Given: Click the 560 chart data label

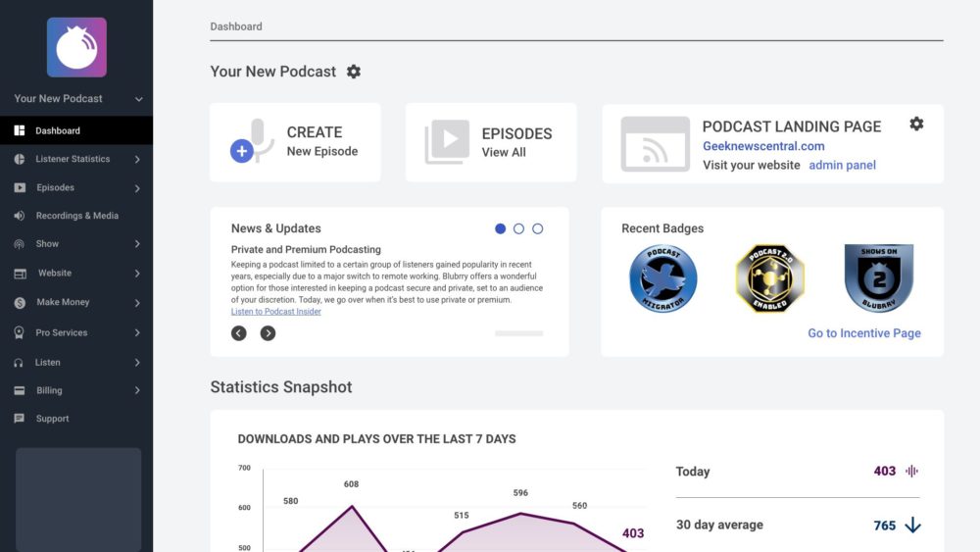Looking at the screenshot, I should tap(579, 505).
